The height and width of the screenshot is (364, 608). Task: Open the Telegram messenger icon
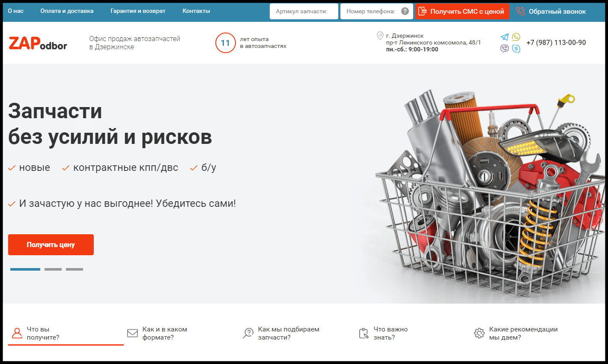point(504,37)
